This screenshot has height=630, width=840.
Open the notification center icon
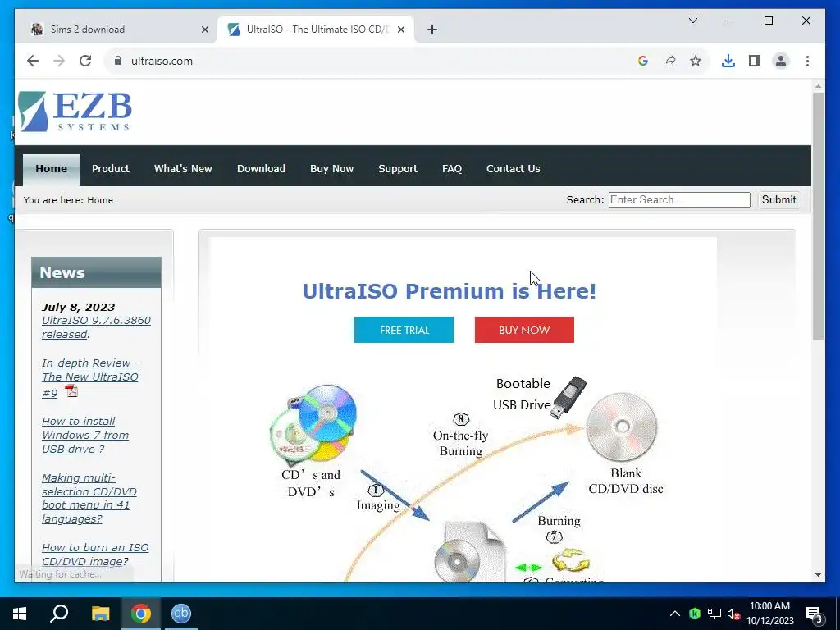[815, 614]
